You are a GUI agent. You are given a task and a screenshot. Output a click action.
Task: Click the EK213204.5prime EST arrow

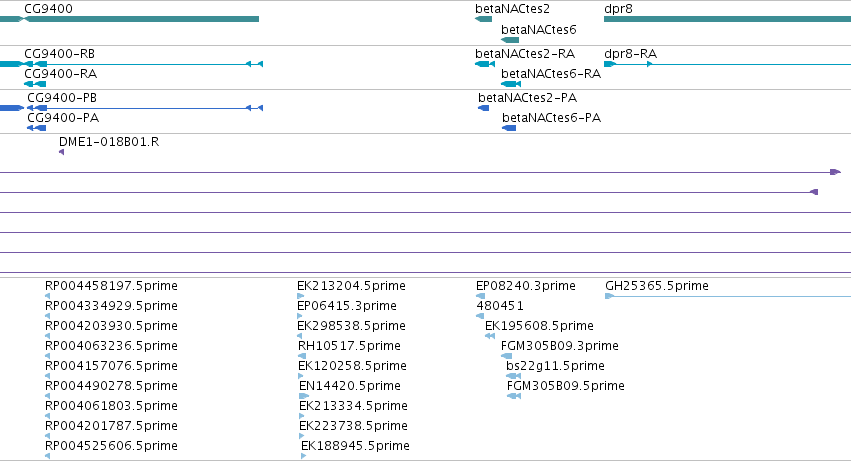pos(301,296)
